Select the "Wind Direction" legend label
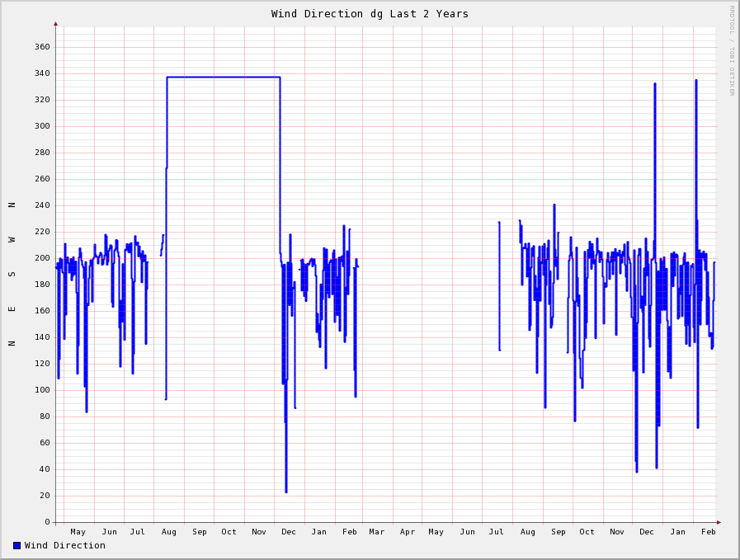 (64, 545)
